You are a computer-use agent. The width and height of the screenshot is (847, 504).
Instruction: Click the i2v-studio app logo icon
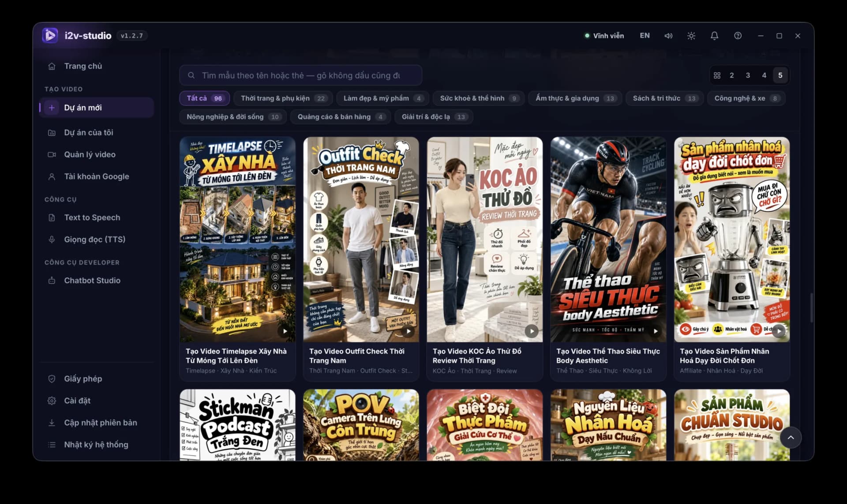(50, 35)
